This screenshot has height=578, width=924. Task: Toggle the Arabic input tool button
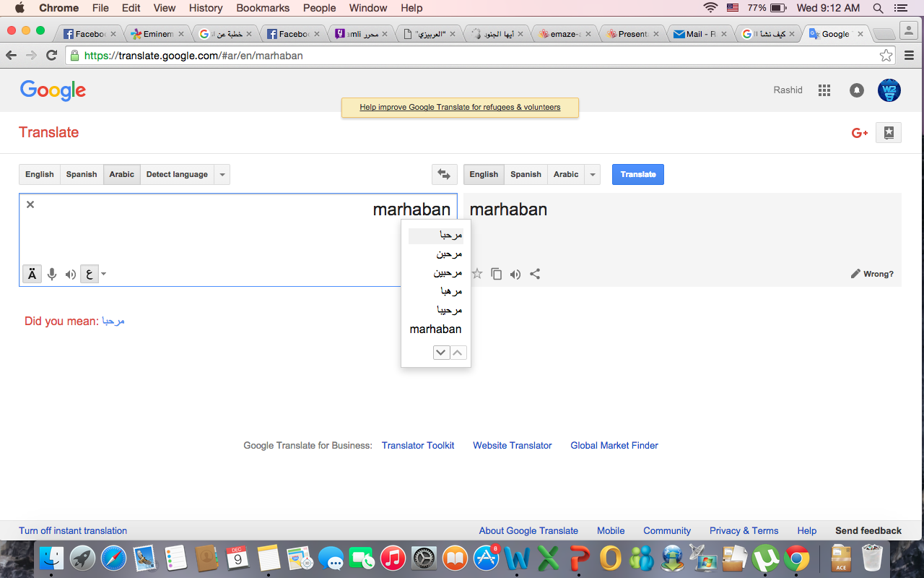pos(89,274)
